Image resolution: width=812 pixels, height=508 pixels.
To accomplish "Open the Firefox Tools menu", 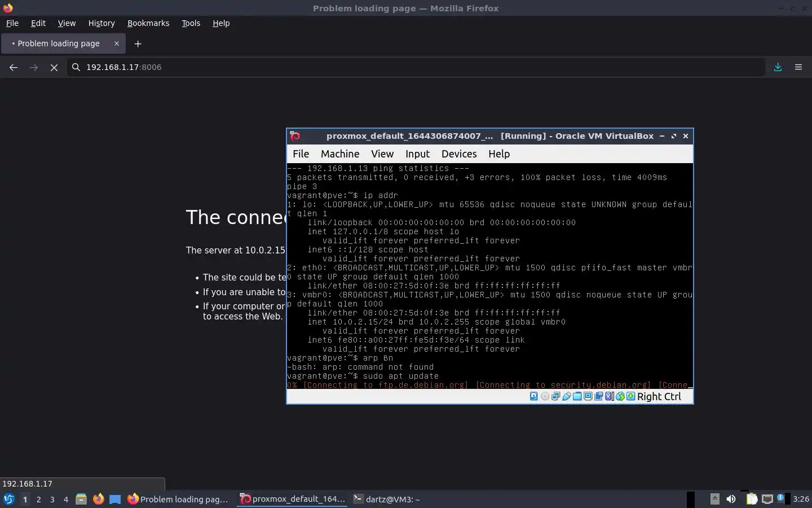I will coord(191,23).
